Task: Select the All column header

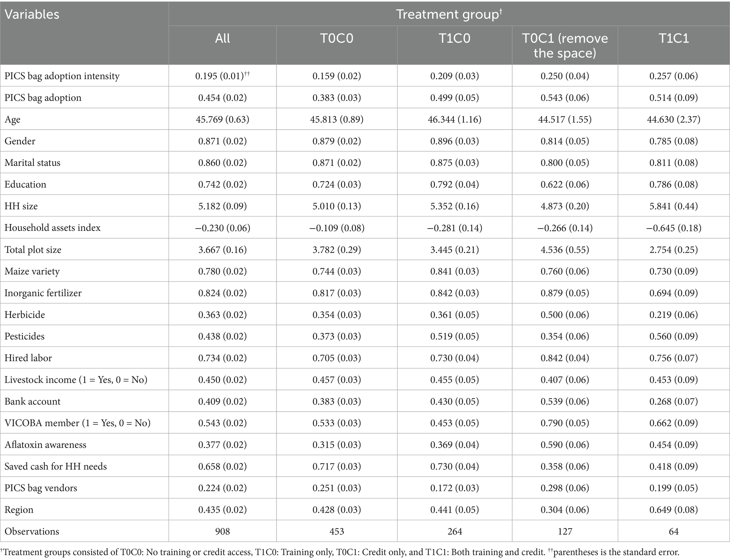Action: click(222, 38)
